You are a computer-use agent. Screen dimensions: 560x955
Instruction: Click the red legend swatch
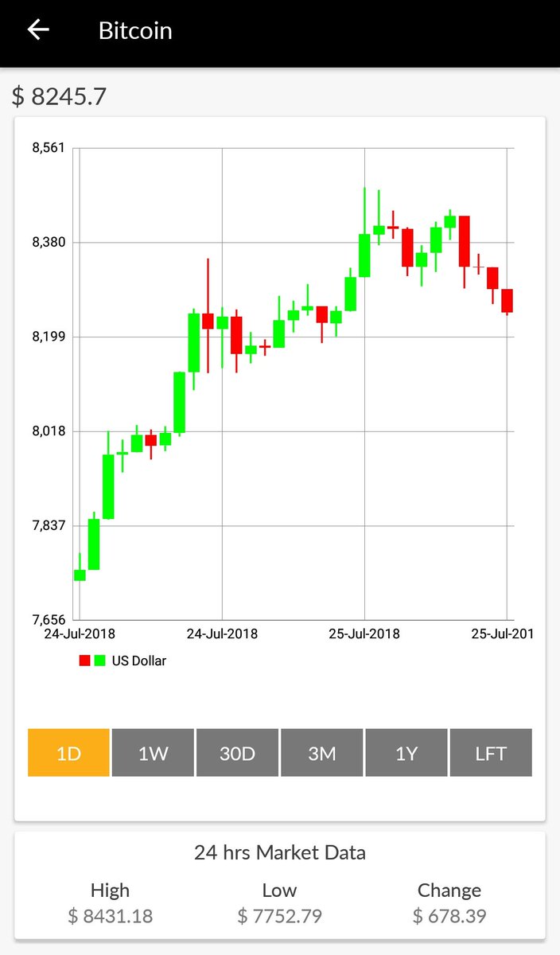[x=84, y=661]
